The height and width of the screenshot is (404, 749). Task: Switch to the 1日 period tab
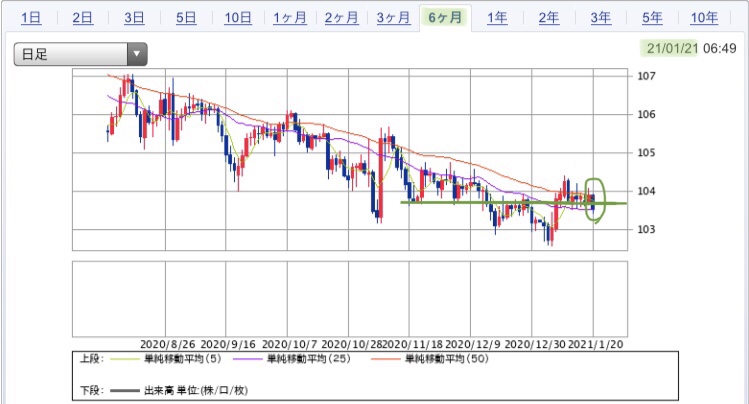(31, 17)
